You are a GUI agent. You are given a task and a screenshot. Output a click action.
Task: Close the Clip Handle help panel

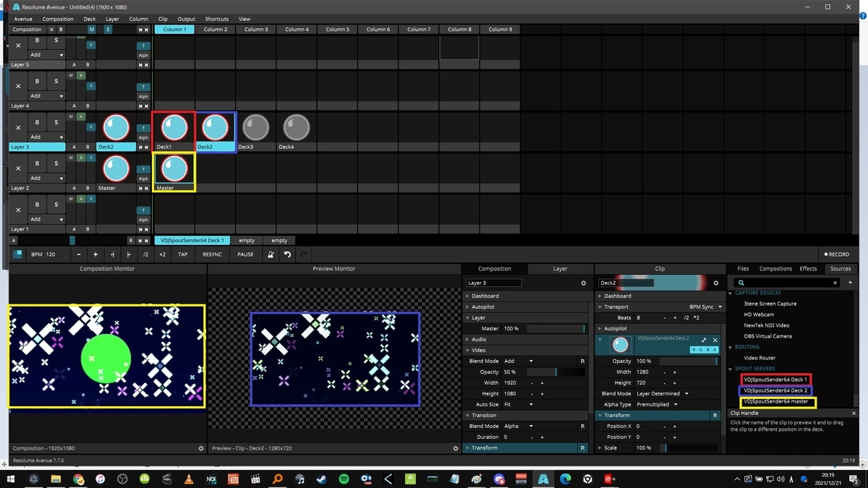854,414
